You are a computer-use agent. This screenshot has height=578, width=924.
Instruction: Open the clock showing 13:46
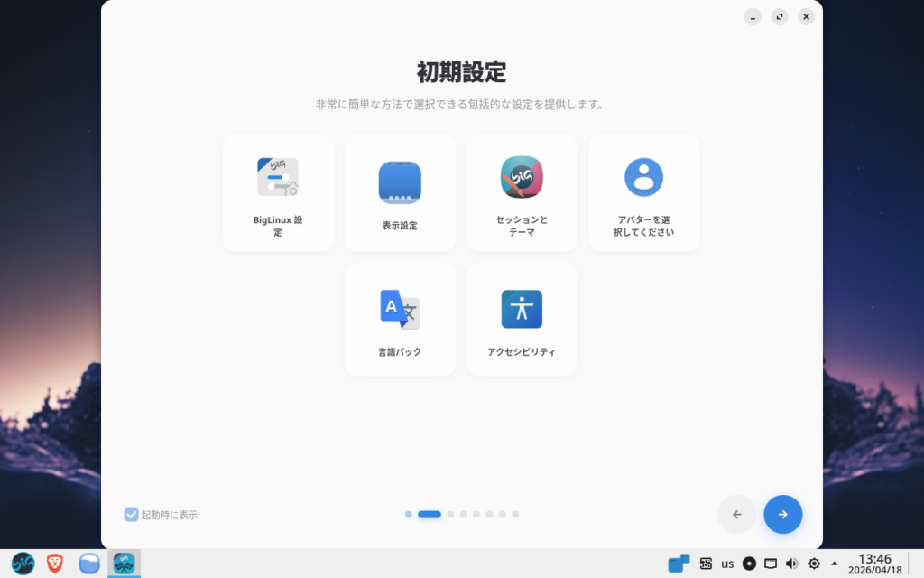click(x=874, y=564)
